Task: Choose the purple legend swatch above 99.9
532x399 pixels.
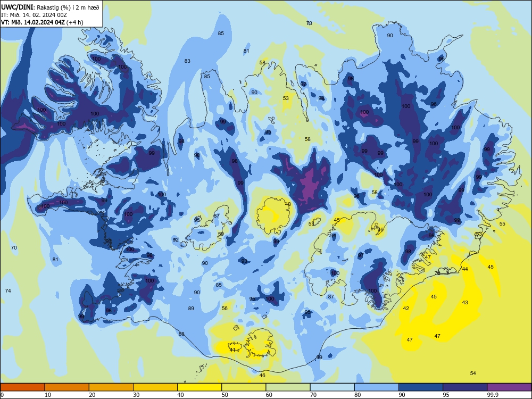Action: click(x=509, y=387)
